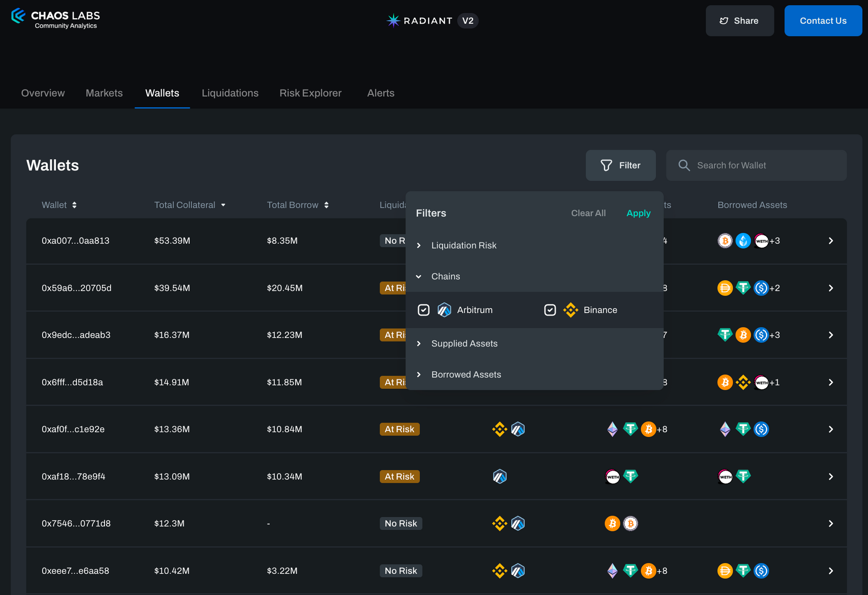Collapse the Chains filter section
The height and width of the screenshot is (595, 868).
click(x=445, y=277)
